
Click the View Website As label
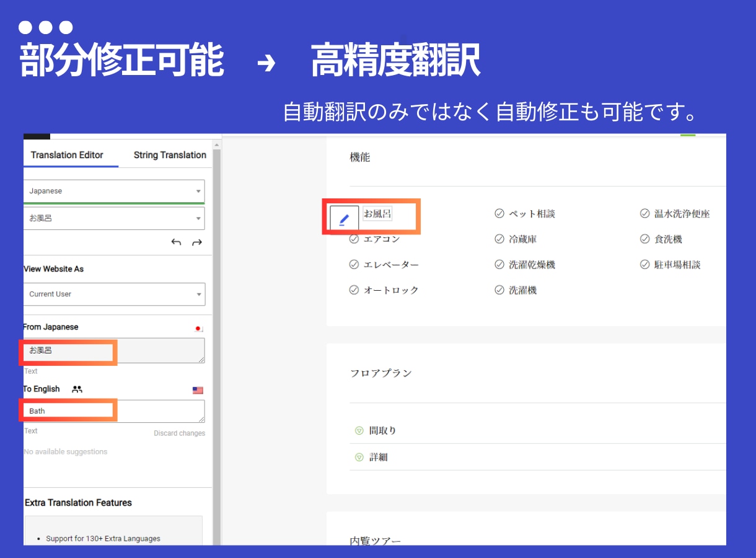(53, 269)
